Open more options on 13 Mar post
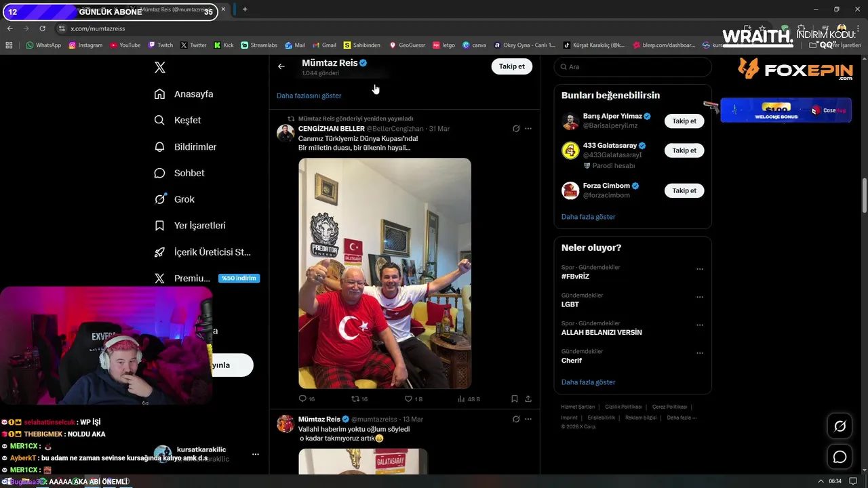Viewport: 868px width, 488px height. point(528,420)
